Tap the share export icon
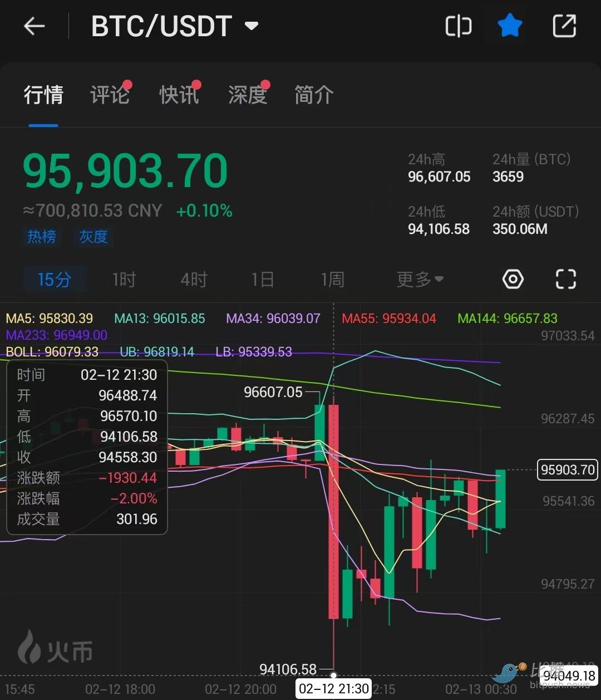601x700 pixels. click(x=564, y=26)
